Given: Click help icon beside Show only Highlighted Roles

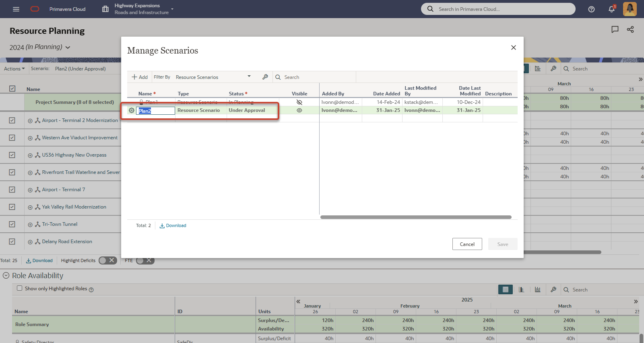Looking at the screenshot, I should [x=91, y=289].
